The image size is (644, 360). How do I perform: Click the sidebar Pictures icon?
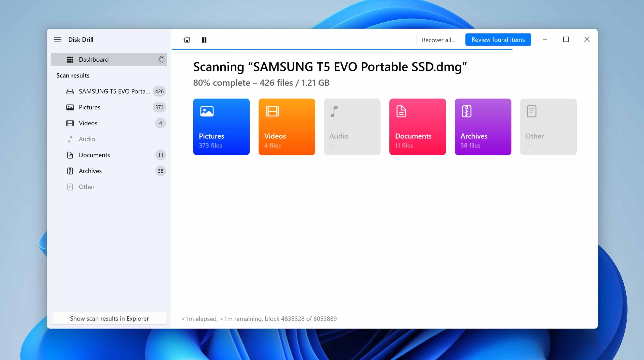70,107
